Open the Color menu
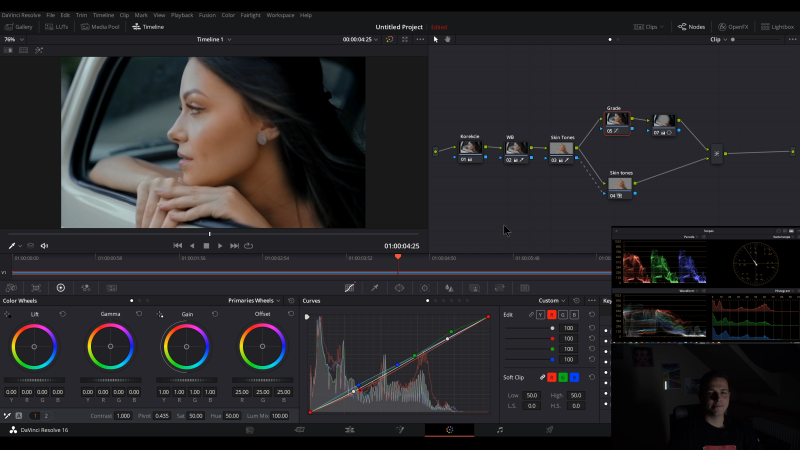The width and height of the screenshot is (800, 450). [x=228, y=15]
